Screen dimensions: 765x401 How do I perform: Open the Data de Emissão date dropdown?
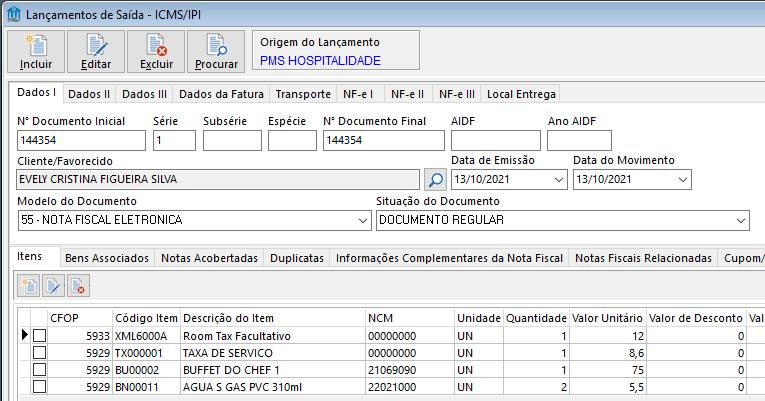tap(559, 180)
